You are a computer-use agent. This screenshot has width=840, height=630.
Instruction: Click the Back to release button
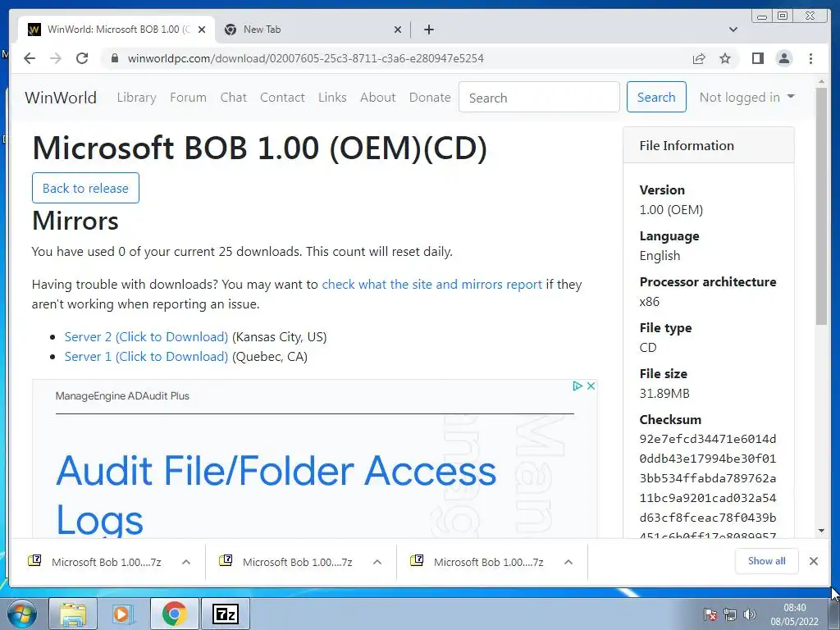tap(85, 188)
